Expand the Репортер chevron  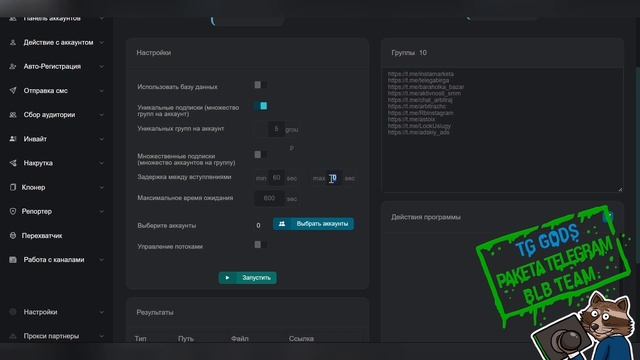pos(102,211)
